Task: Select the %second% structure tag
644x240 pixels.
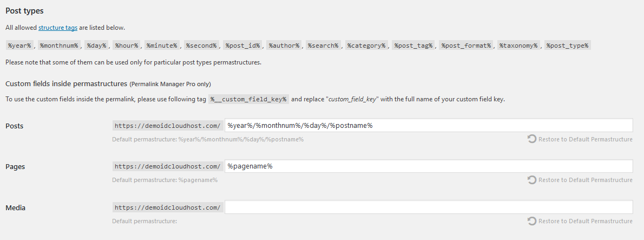Action: (x=201, y=45)
